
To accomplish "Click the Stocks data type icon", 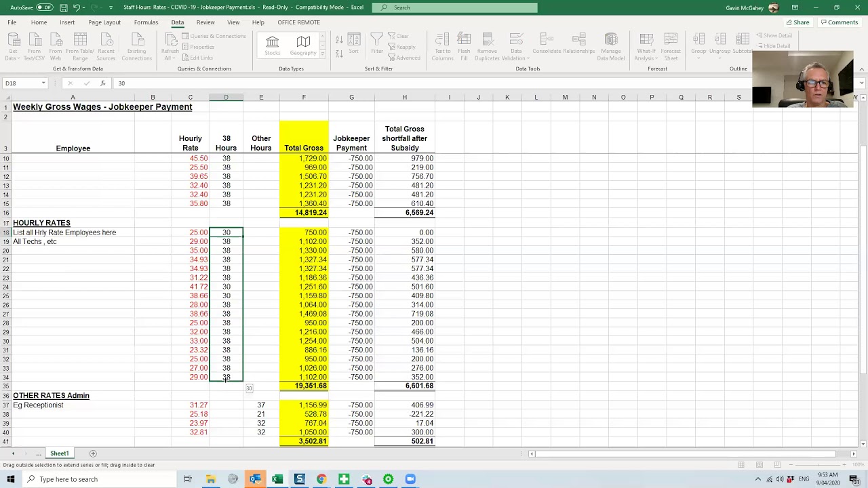I will (x=272, y=45).
